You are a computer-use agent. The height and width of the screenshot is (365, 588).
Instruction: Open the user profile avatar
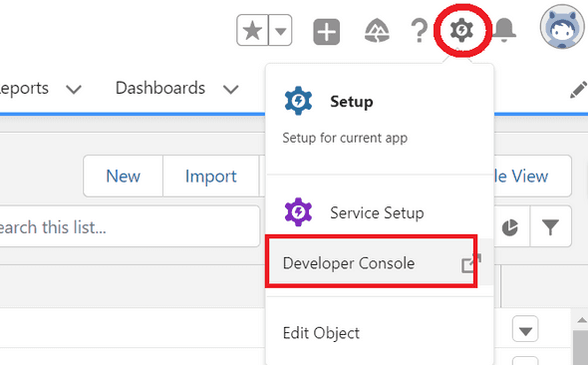click(562, 27)
